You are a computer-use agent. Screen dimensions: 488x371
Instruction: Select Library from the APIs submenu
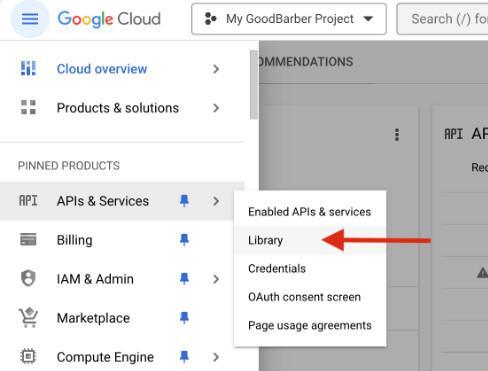pyautogui.click(x=265, y=240)
